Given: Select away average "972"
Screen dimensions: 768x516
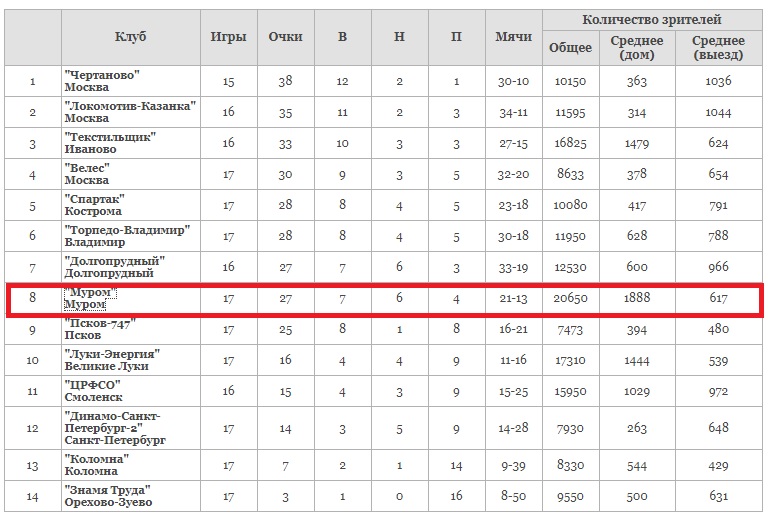Looking at the screenshot, I should click(x=719, y=391).
